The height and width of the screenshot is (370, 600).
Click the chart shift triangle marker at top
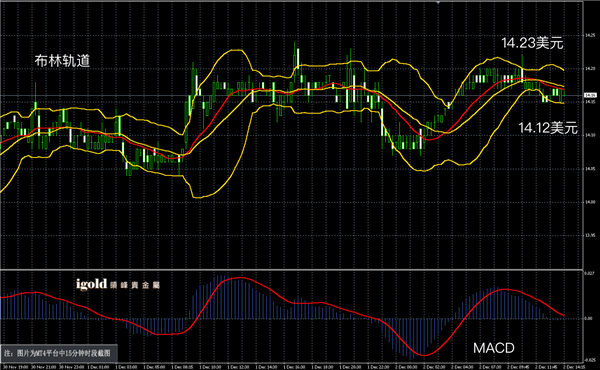point(438,2)
